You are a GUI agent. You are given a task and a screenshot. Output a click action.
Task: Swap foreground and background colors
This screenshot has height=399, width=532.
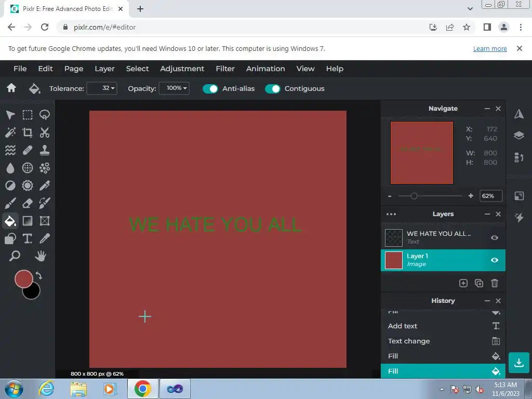click(x=39, y=275)
